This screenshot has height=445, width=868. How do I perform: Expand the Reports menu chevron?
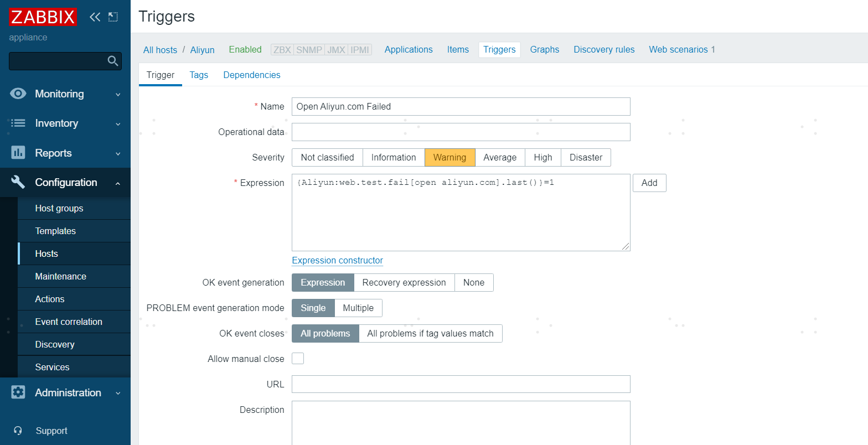[x=118, y=154]
